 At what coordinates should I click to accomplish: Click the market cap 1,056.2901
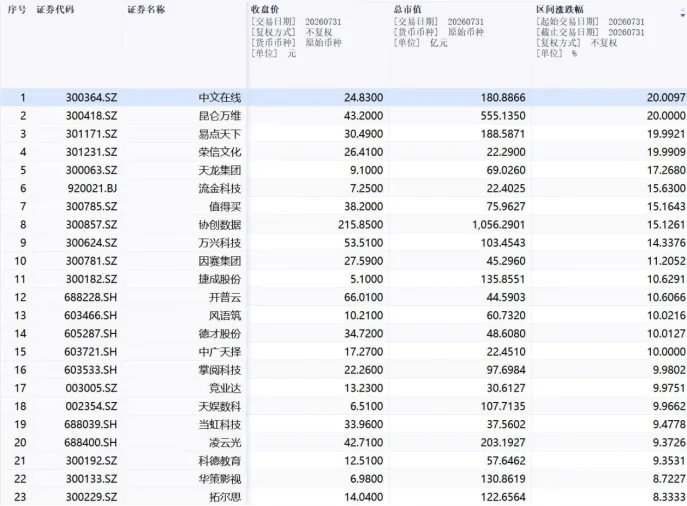tap(499, 225)
